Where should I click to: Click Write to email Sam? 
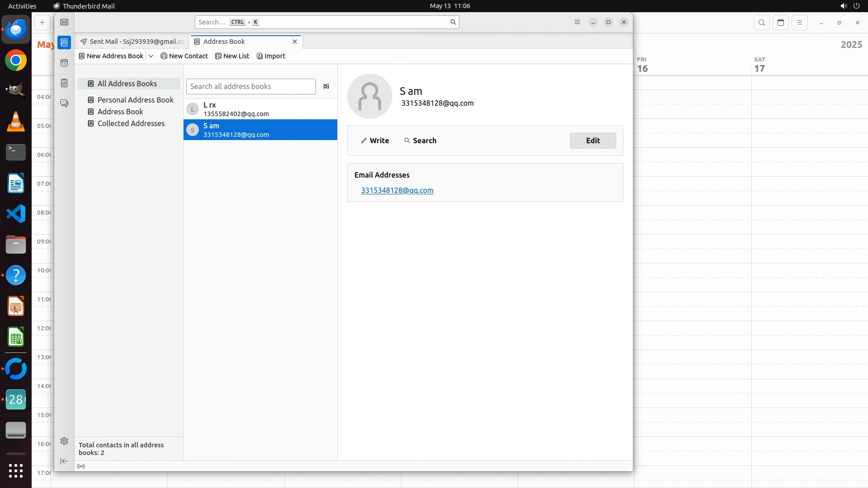tap(375, 141)
